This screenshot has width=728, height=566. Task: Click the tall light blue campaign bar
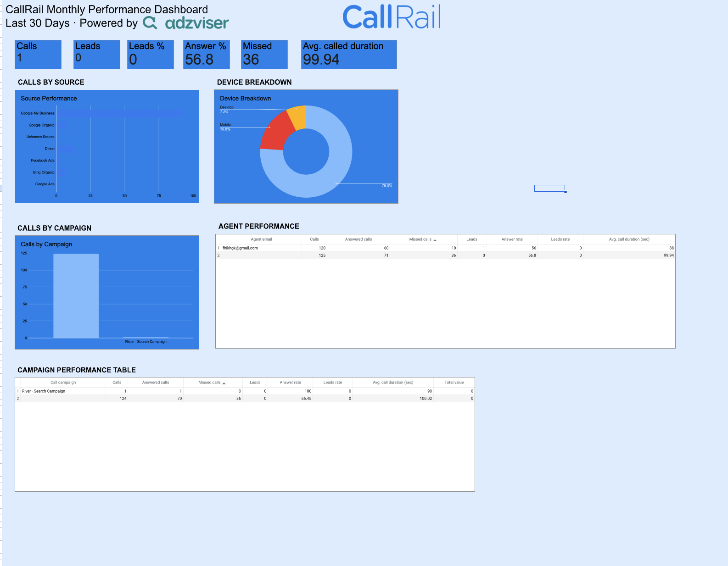coord(76,296)
